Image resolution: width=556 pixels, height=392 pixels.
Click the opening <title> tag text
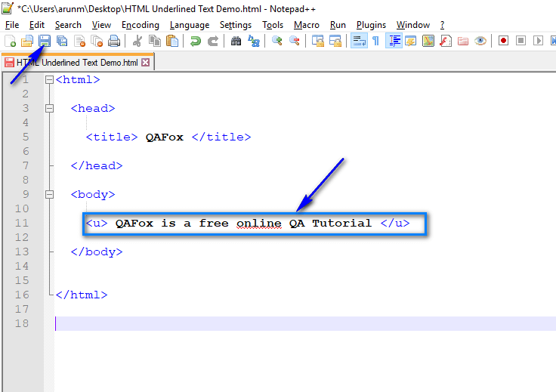[112, 137]
